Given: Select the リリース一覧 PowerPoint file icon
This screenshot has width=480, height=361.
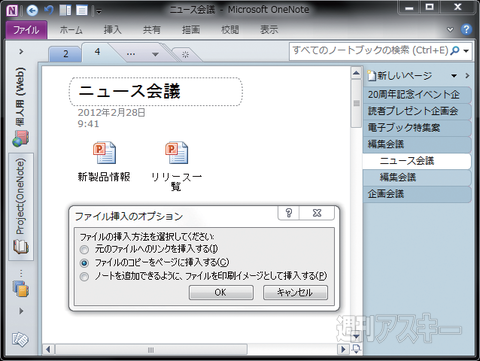Looking at the screenshot, I should click(176, 153).
